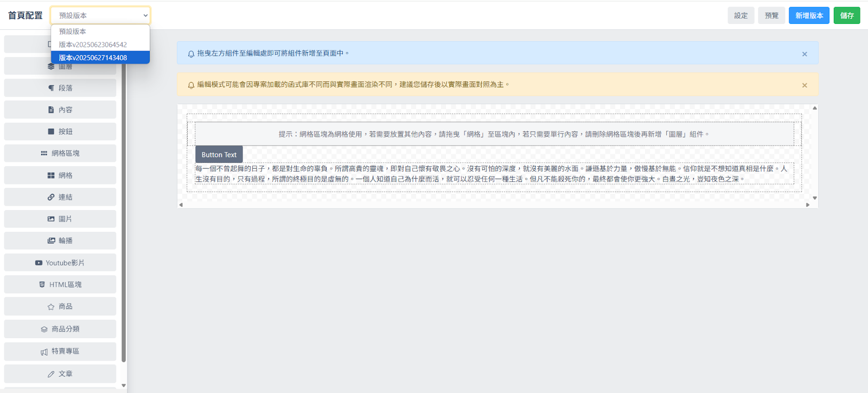Click the 預覽 preview button
This screenshot has height=393, width=868.
click(x=771, y=15)
